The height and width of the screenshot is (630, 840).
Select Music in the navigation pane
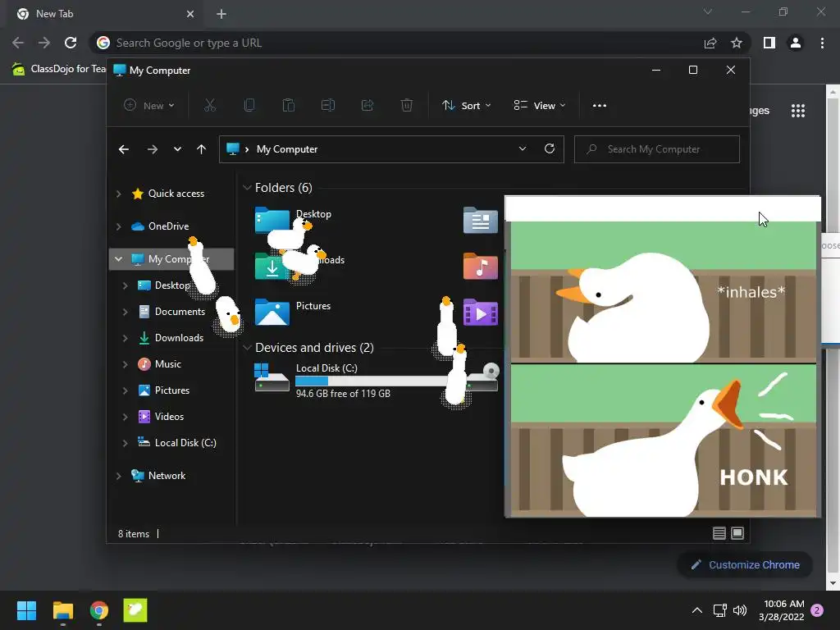coord(167,363)
